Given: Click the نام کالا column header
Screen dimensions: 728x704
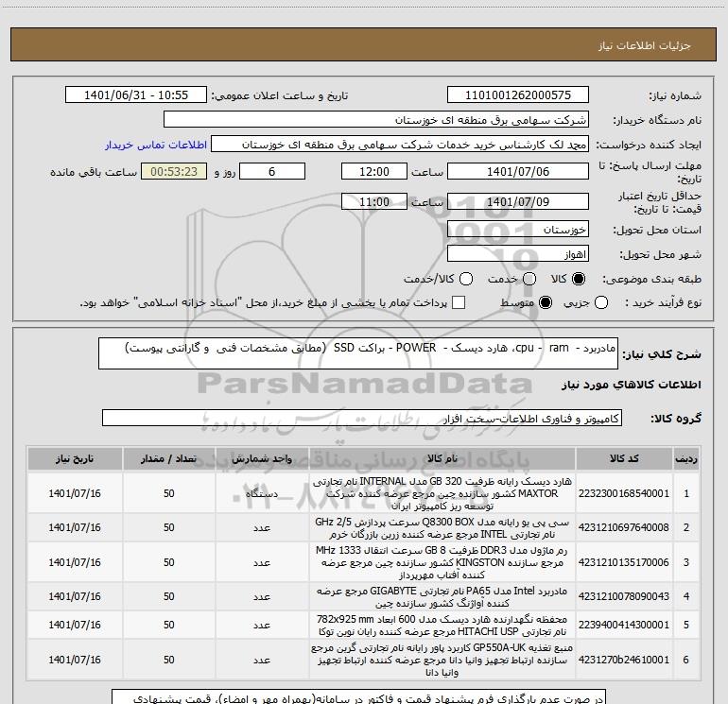Looking at the screenshot, I should click(442, 459).
